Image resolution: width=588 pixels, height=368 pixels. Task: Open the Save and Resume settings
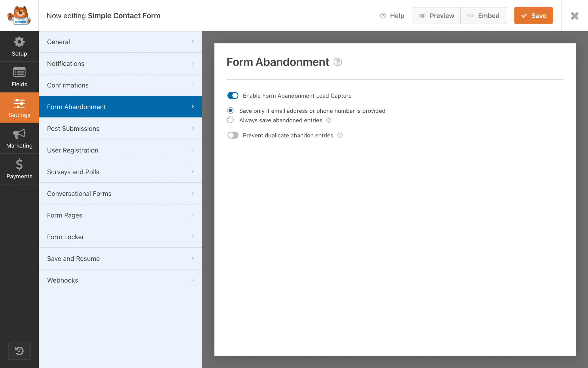[x=120, y=258]
